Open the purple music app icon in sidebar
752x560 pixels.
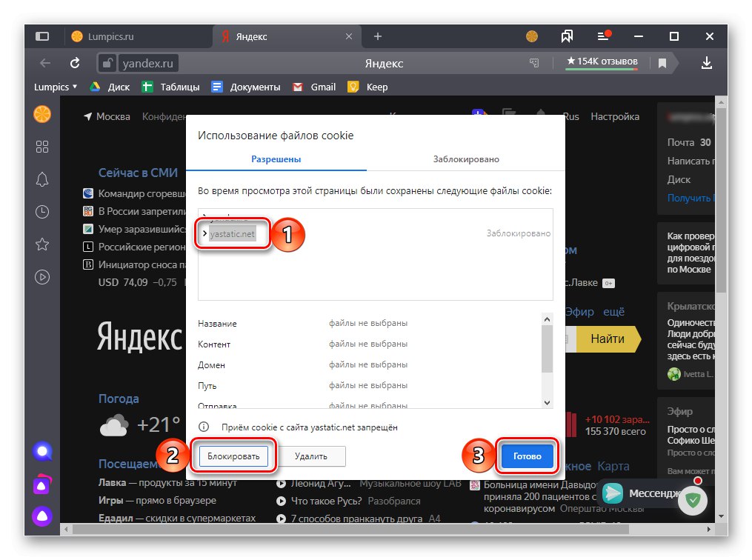tap(42, 484)
